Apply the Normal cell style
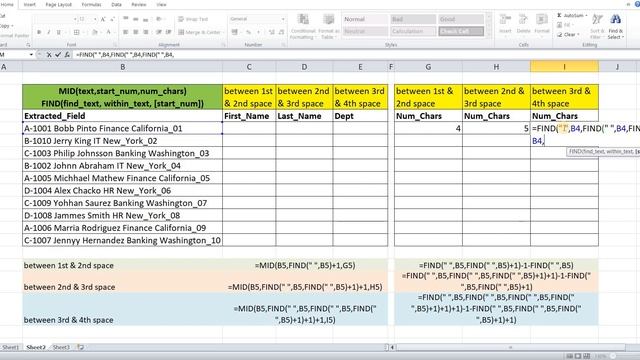Screen dimensions: 640x360 pyautogui.click(x=365, y=19)
